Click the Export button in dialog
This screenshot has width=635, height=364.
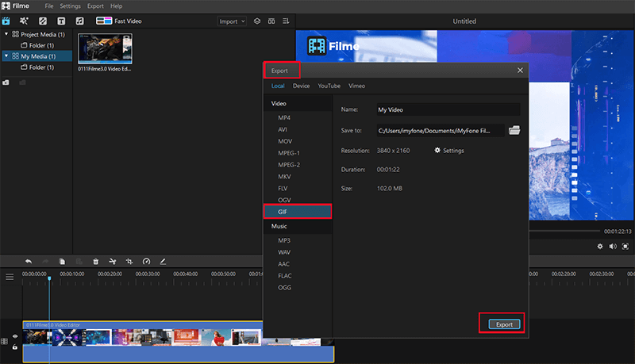[504, 324]
